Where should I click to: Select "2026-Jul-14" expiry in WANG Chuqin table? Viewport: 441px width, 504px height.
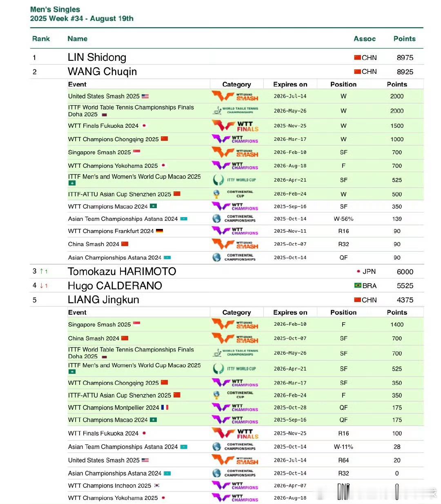click(x=290, y=96)
